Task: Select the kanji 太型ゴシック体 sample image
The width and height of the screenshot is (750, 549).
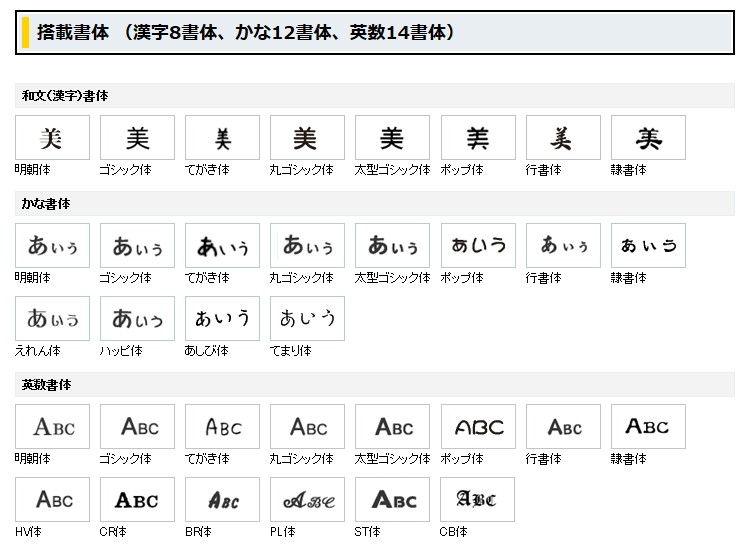Action: [392, 138]
